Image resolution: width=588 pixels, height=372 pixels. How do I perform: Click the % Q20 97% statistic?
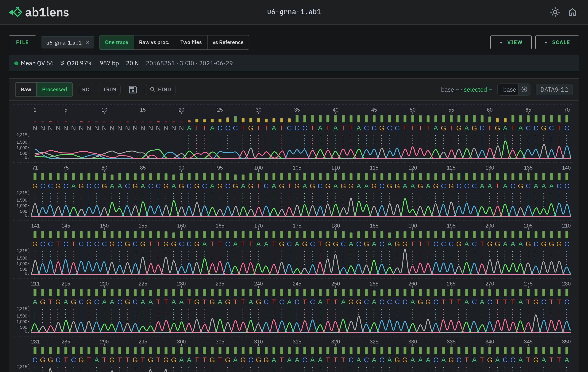point(77,63)
